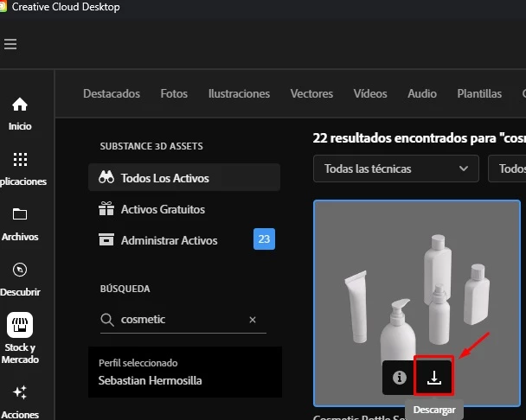Open Descubrir compass icon
Image resolution: width=526 pixels, height=420 pixels.
20,270
